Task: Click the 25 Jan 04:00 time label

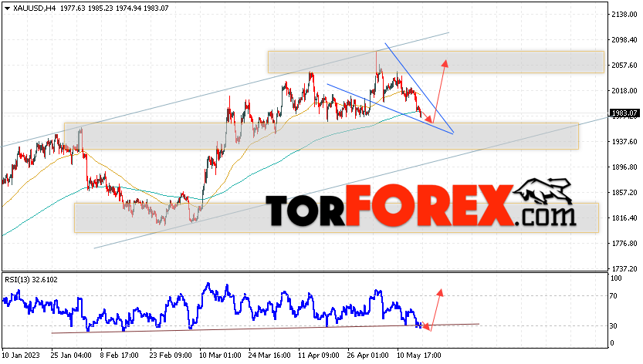Action: [70, 355]
